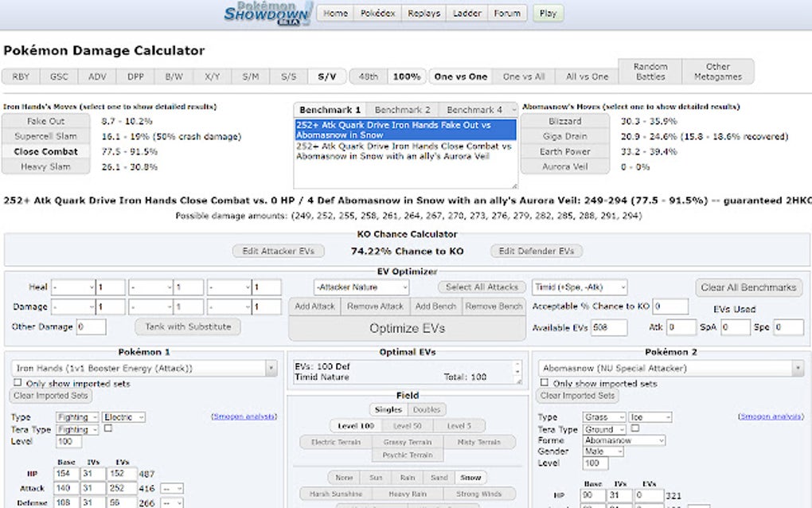
Task: Toggle Pokémon 1 Tera Type checkbox
Action: tap(108, 428)
